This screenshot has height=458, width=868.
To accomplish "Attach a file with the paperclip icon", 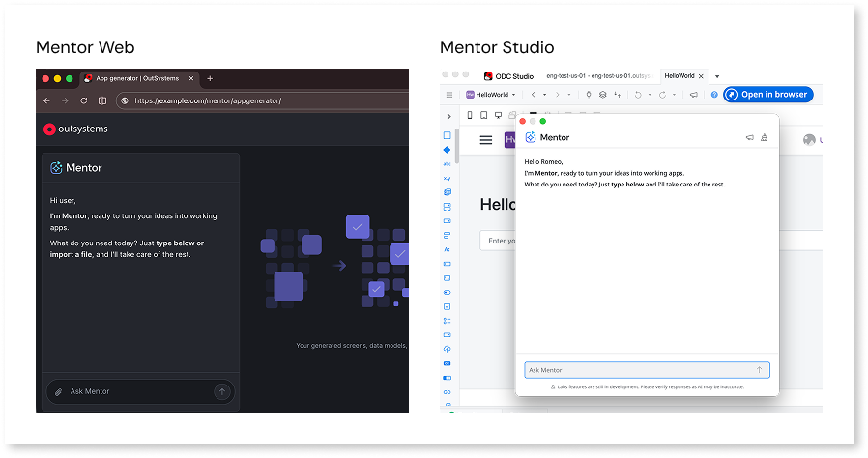I will 58,392.
